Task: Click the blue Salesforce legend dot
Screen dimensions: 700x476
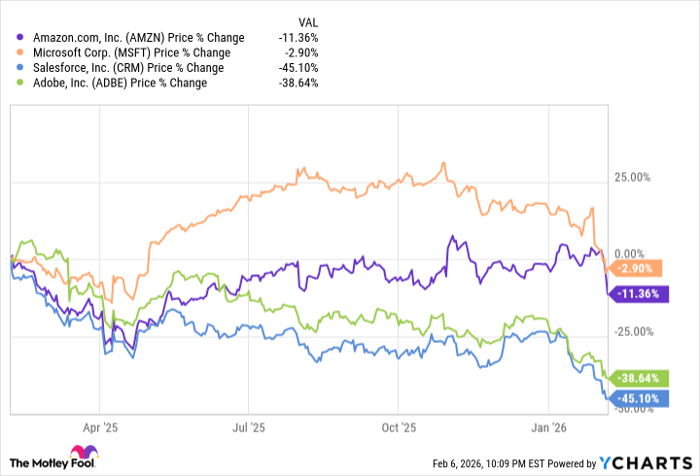Action: [x=24, y=68]
